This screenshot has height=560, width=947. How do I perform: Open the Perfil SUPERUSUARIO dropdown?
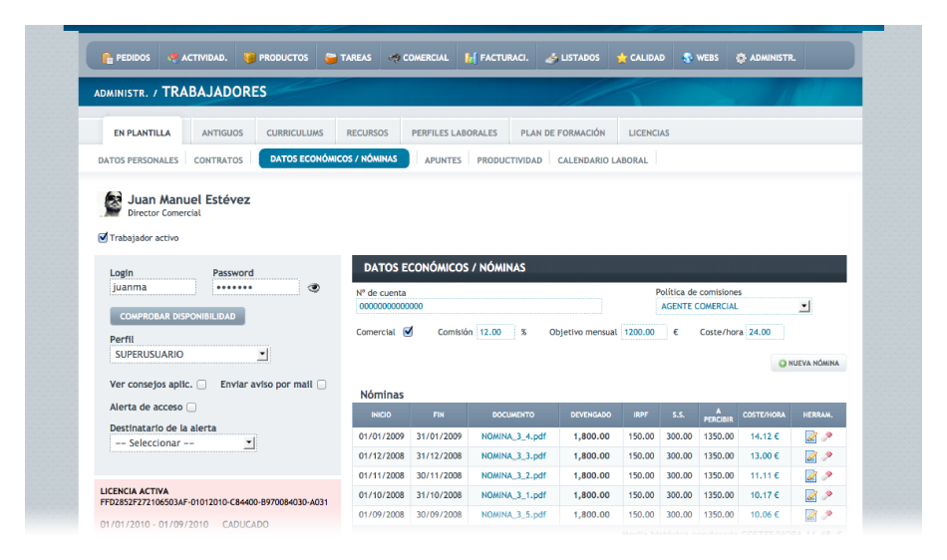pyautogui.click(x=189, y=354)
